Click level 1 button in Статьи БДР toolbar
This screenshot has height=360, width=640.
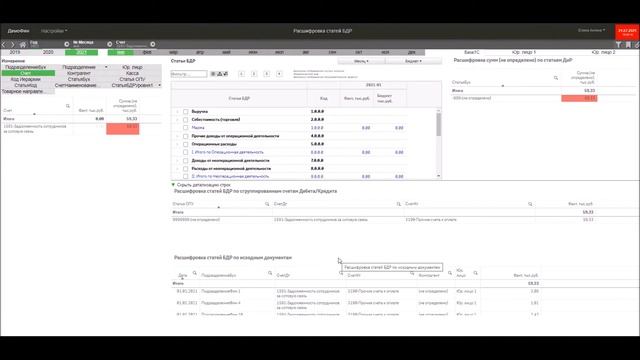(242, 74)
